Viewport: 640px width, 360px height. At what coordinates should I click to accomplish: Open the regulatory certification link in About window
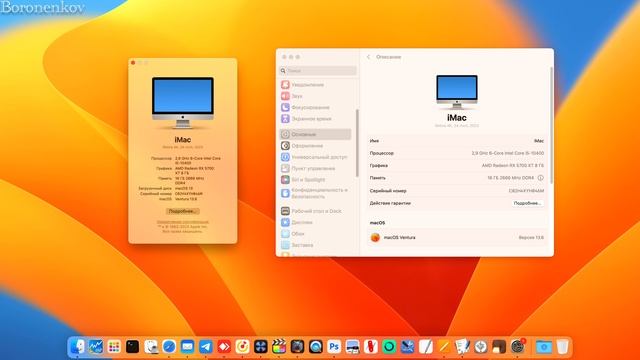click(182, 222)
